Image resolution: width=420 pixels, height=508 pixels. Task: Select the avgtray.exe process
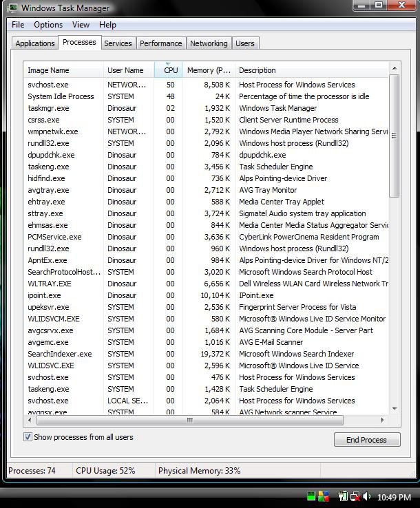[x=206, y=190]
